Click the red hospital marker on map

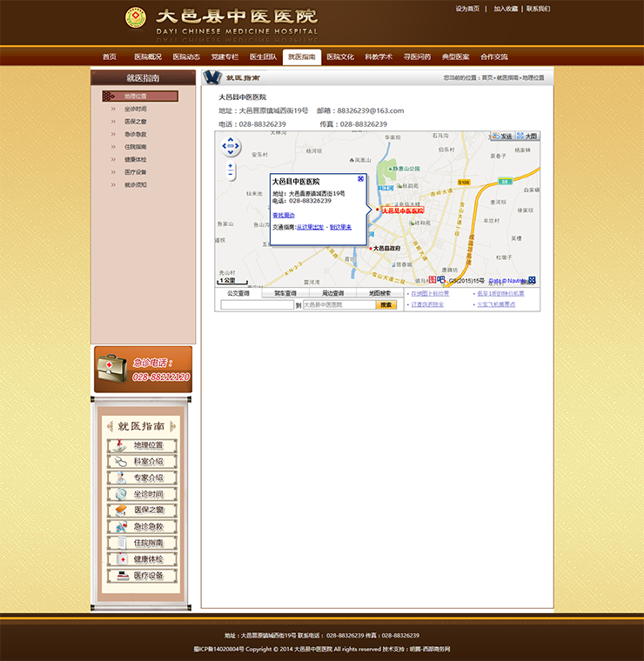coord(378,210)
